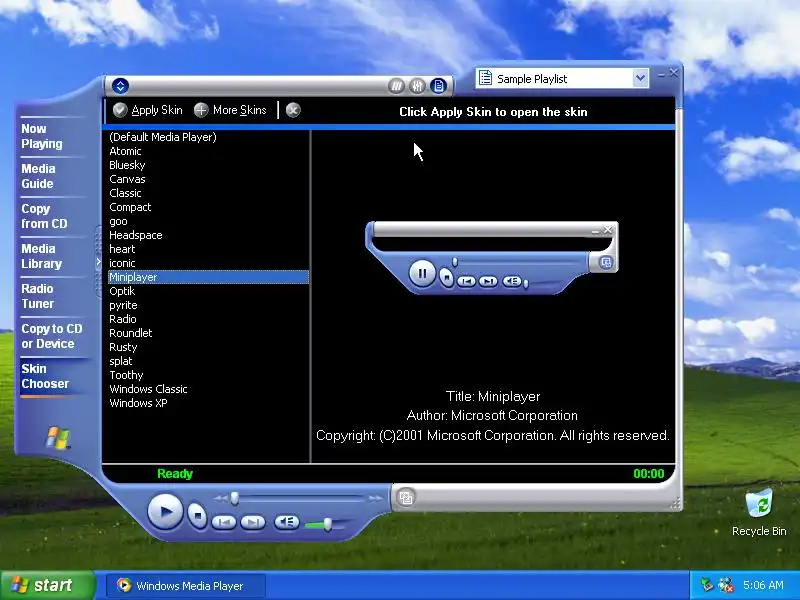Click the green volume slider
Viewport: 800px width, 600px height.
[326, 524]
